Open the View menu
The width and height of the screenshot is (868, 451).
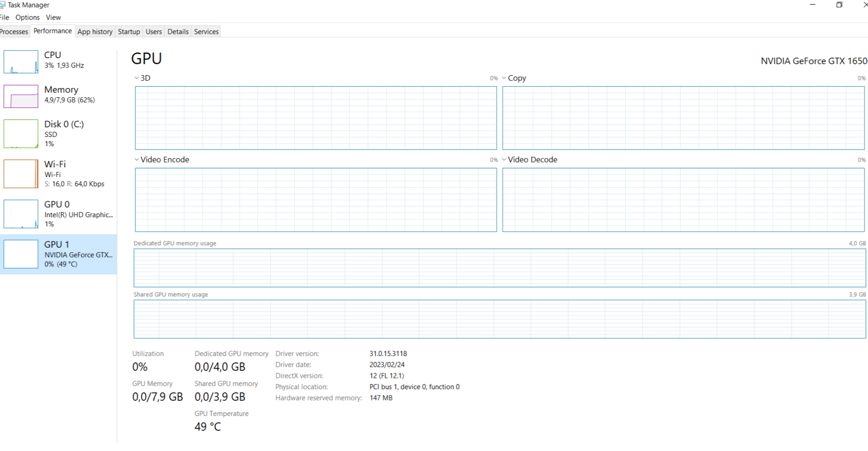click(53, 18)
